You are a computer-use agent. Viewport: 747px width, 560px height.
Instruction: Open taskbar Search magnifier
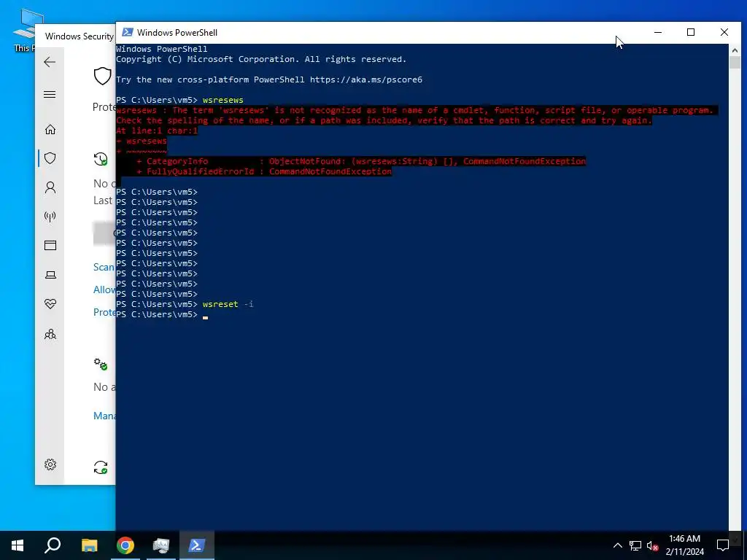53,545
